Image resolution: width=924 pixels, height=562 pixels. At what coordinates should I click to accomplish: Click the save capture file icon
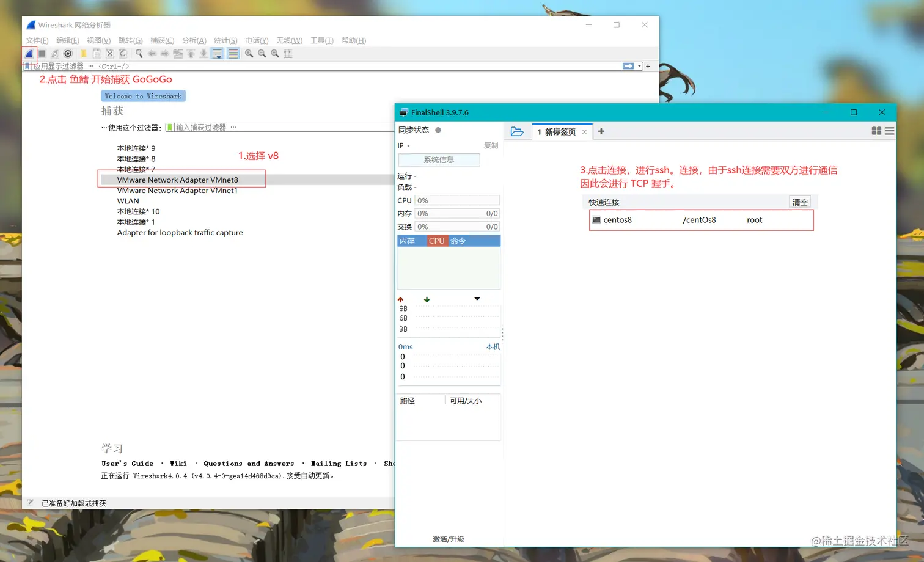coord(97,54)
